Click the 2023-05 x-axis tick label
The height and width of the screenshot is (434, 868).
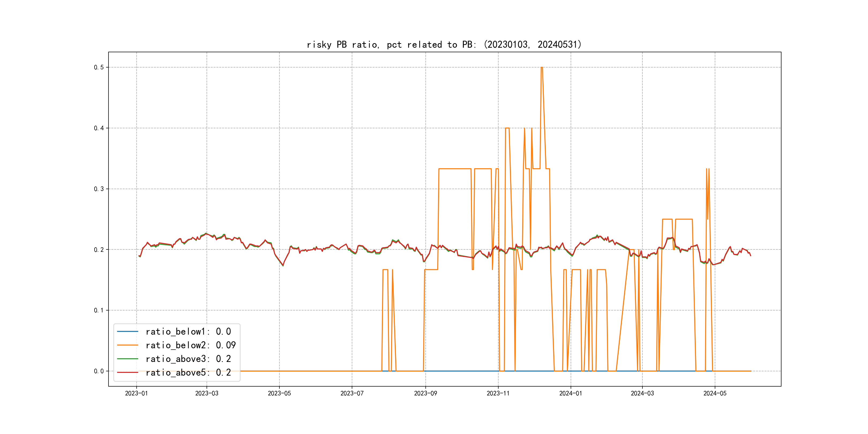coord(279,393)
